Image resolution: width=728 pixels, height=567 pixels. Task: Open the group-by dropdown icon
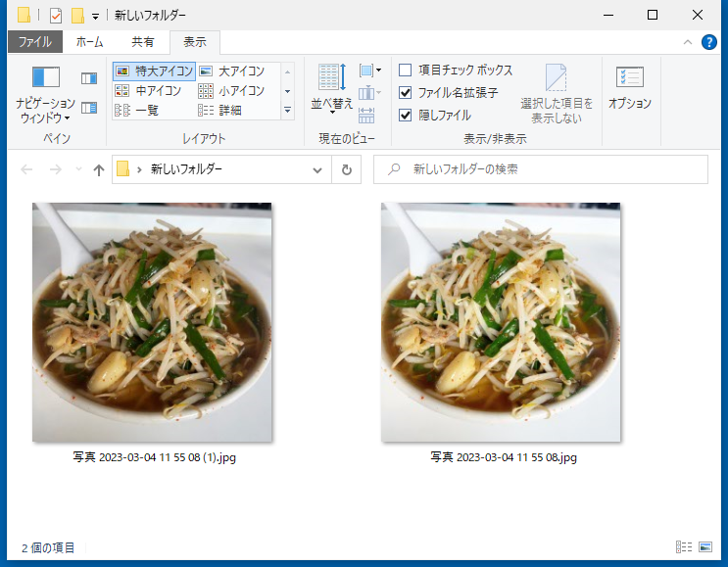369,71
